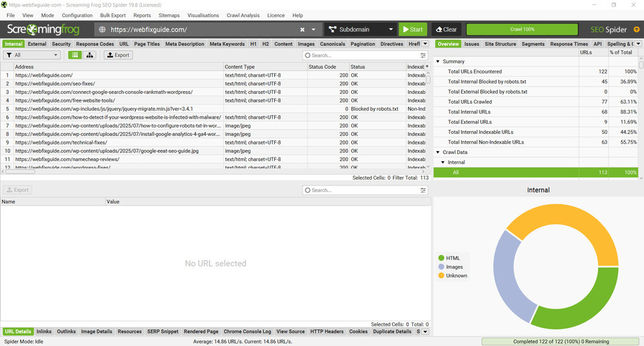Collapse the Summary section
The height and width of the screenshot is (346, 644).
[x=438, y=62]
